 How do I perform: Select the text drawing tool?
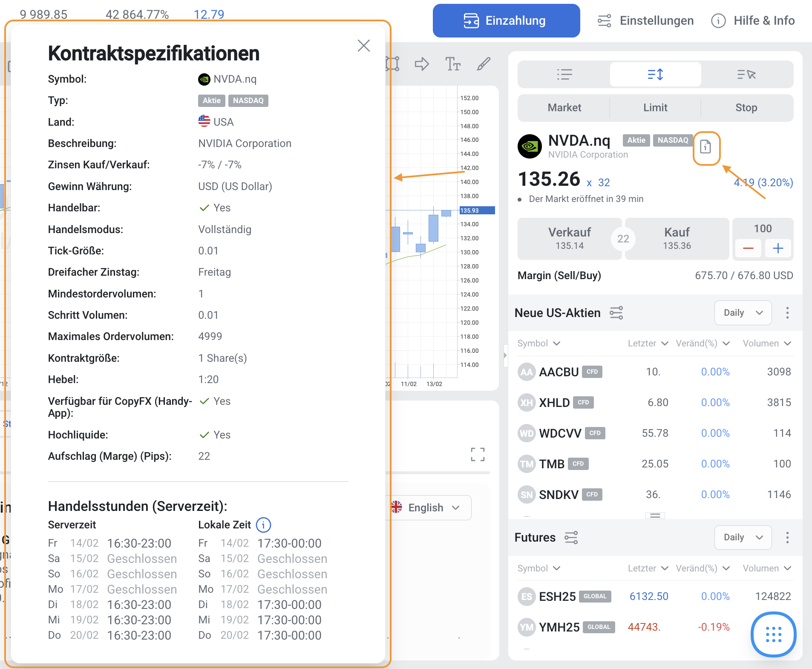pyautogui.click(x=453, y=64)
